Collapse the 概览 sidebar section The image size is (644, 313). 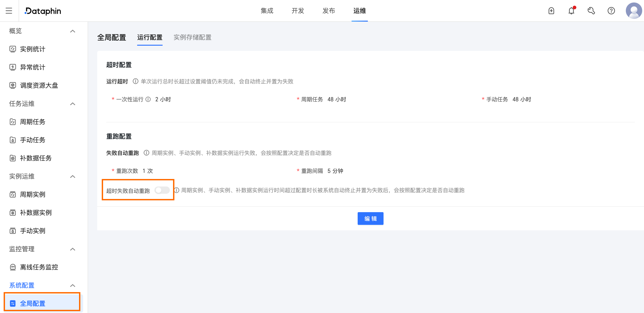(72, 31)
